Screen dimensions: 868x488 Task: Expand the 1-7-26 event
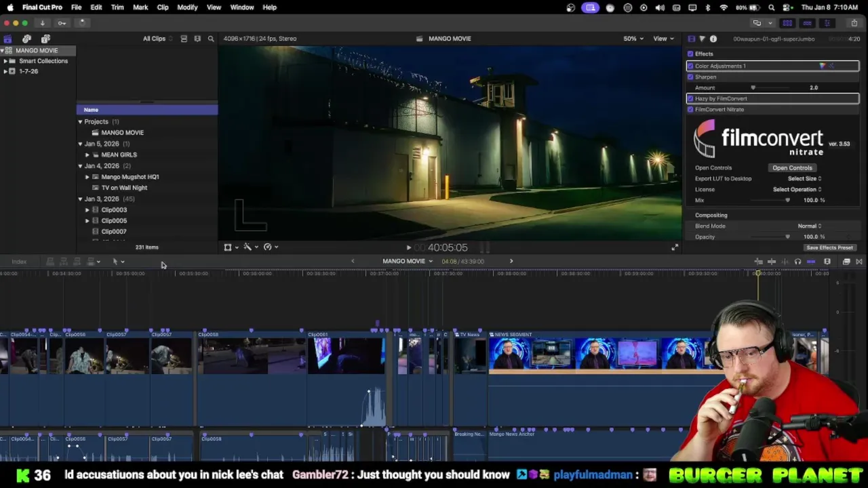[x=5, y=71]
